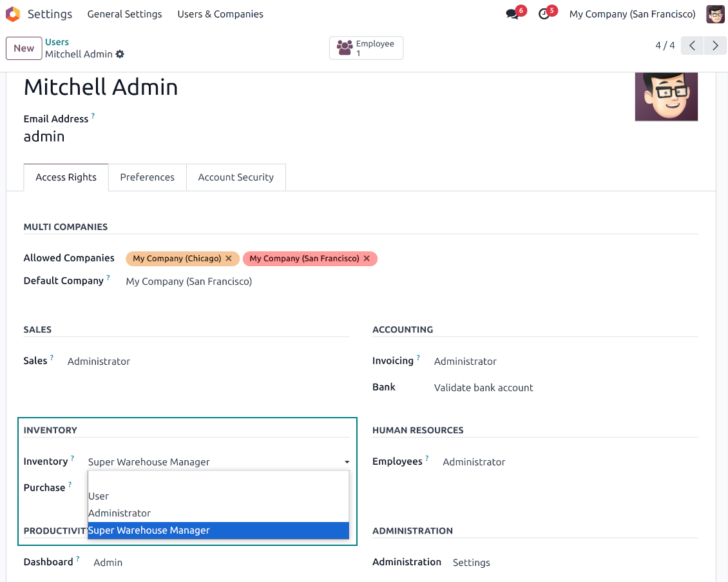Select Super Warehouse Manager option in list

149,530
